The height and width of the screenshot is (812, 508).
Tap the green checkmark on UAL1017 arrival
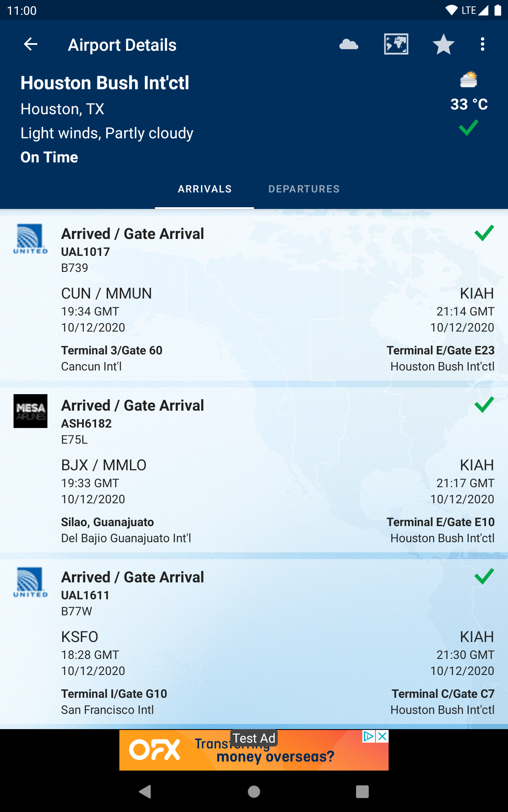point(484,233)
